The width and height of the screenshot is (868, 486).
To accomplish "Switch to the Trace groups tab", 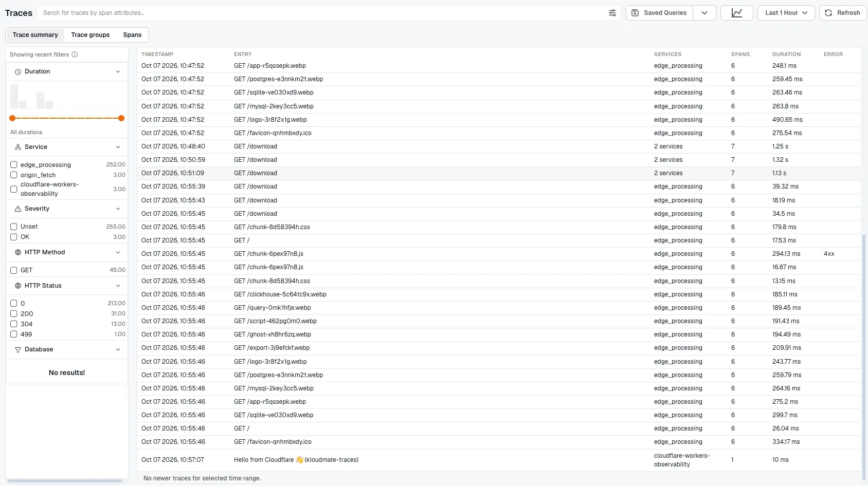I will [91, 35].
